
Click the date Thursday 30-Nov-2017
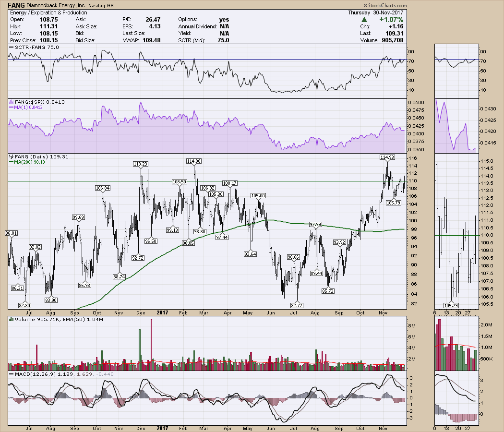tap(376, 12)
